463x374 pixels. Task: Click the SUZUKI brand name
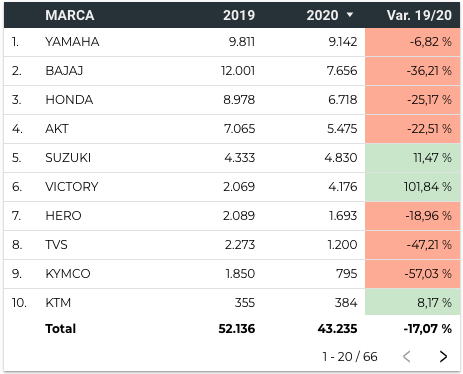click(x=68, y=158)
